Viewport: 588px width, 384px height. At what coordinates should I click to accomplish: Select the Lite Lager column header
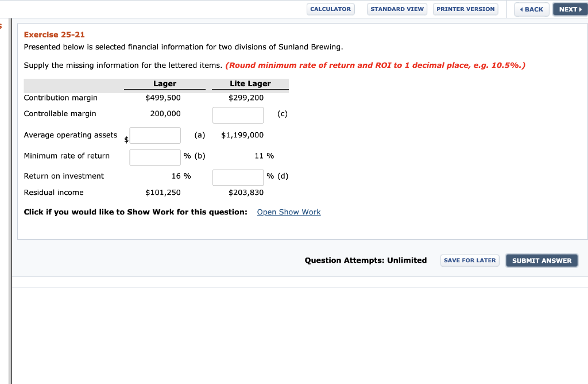click(x=250, y=84)
